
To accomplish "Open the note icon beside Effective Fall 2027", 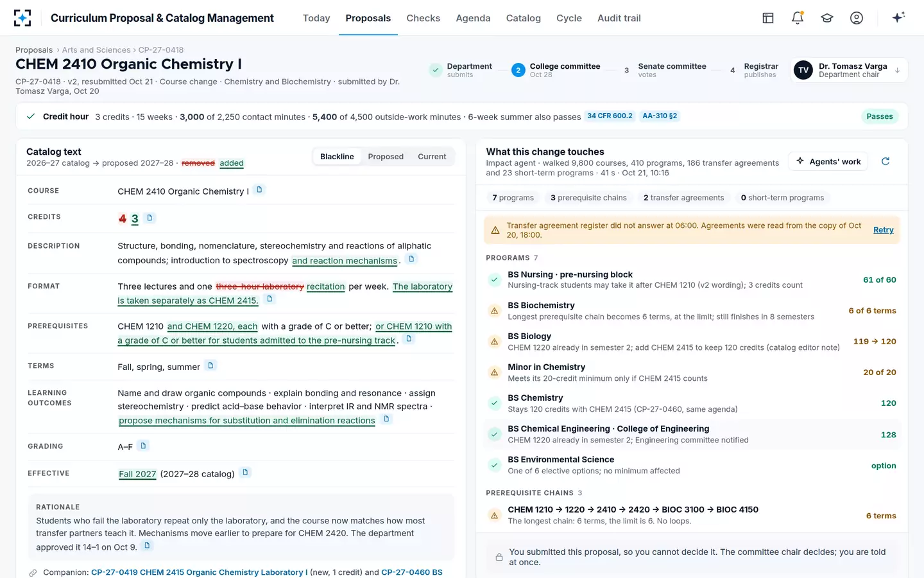I will pos(245,472).
